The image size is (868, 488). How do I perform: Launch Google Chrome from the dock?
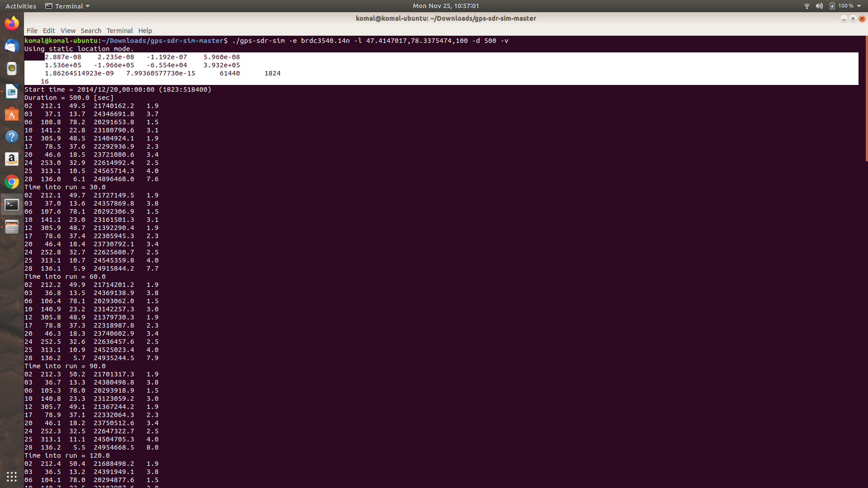coord(12,182)
